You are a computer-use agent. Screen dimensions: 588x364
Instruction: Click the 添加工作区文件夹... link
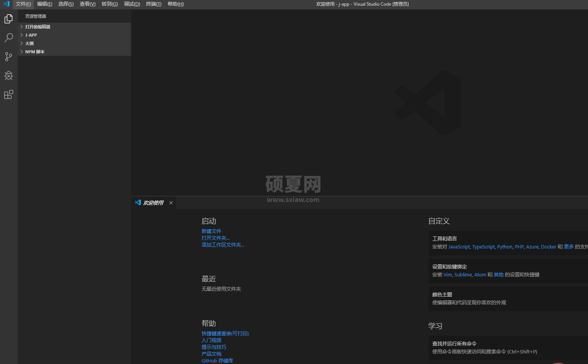(x=223, y=245)
